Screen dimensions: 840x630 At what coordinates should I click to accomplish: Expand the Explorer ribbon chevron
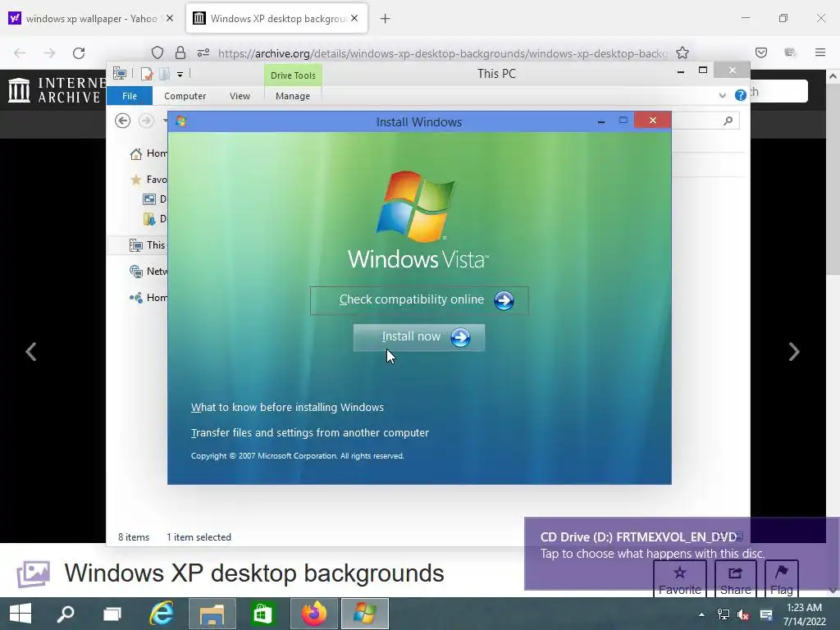pyautogui.click(x=722, y=95)
